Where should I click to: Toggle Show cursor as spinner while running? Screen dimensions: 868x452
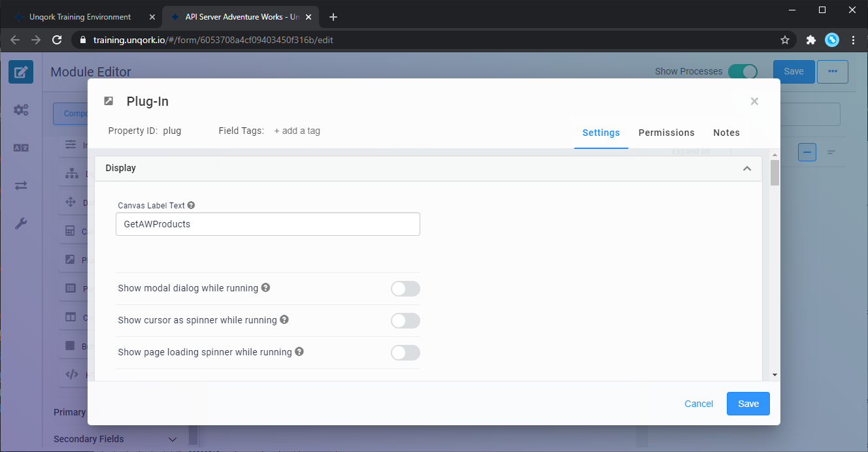pyautogui.click(x=405, y=321)
